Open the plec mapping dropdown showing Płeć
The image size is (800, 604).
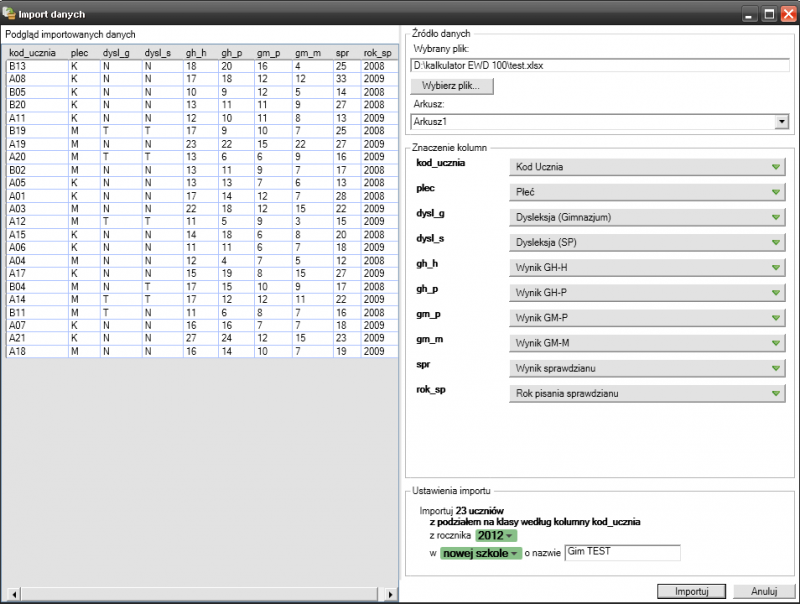[x=646, y=192]
